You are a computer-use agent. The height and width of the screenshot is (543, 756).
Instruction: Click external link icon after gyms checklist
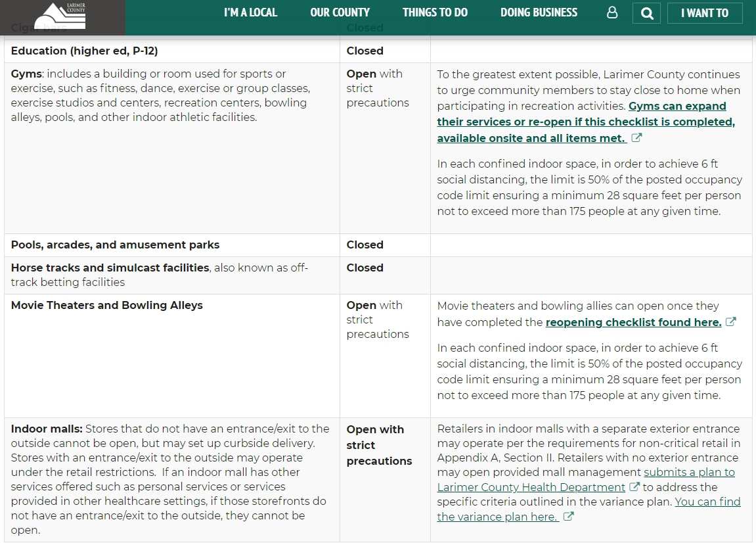click(636, 138)
